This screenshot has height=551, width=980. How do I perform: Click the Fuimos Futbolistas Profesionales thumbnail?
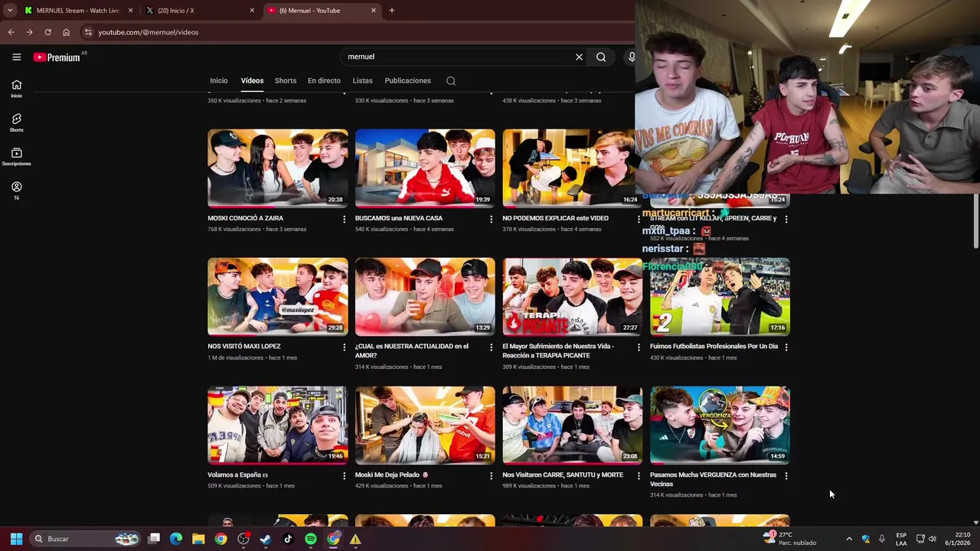coord(720,296)
